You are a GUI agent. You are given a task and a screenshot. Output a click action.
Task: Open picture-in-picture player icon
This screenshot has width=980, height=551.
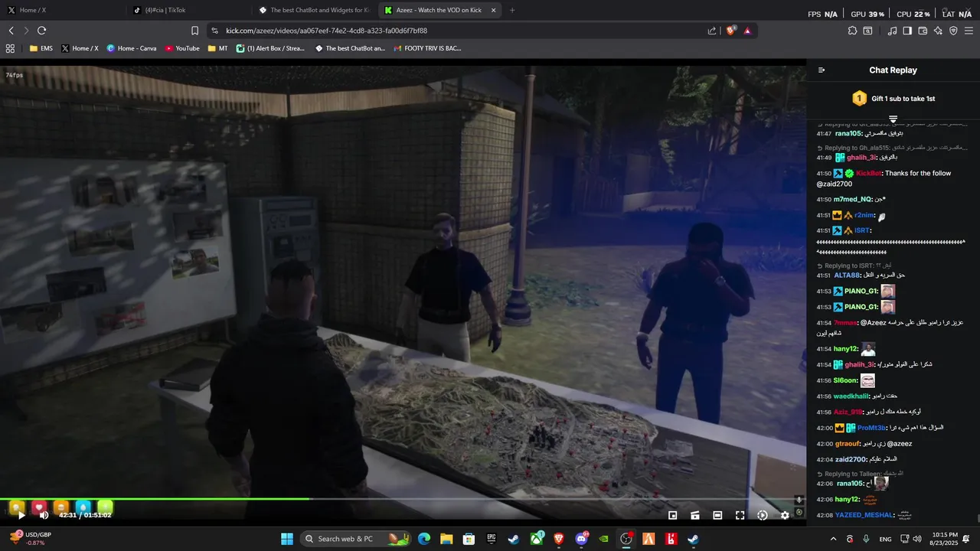point(672,516)
